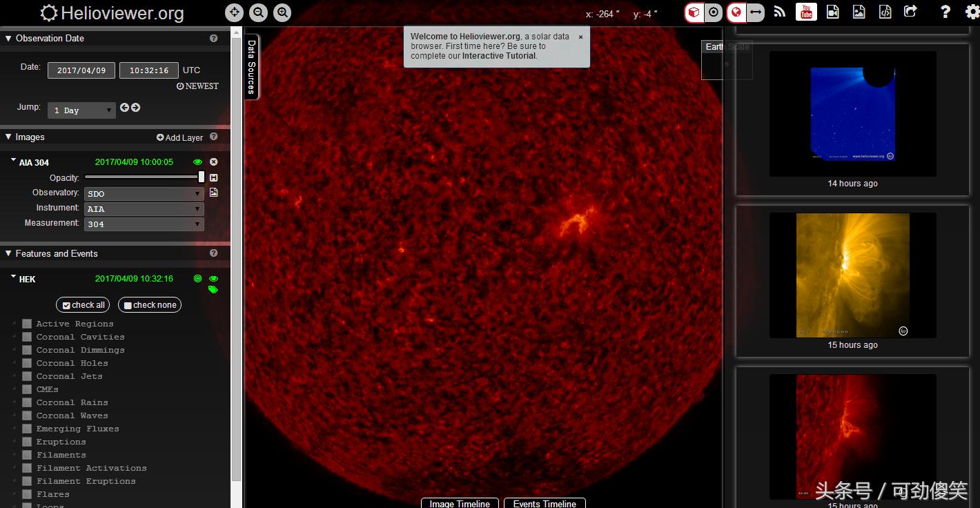Collapse the AIA 304 layer details
The width and height of the screenshot is (980, 508).
point(13,161)
